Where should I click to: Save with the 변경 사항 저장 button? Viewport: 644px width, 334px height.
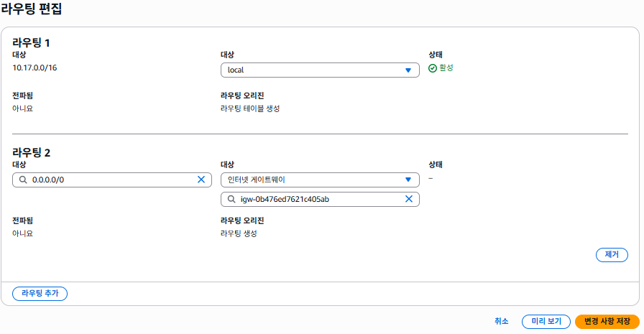click(607, 321)
